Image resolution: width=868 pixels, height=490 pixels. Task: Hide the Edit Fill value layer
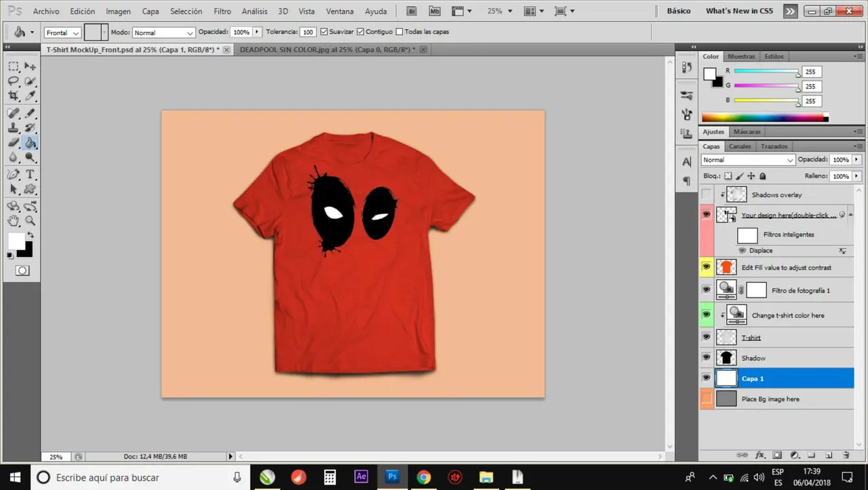pos(707,267)
